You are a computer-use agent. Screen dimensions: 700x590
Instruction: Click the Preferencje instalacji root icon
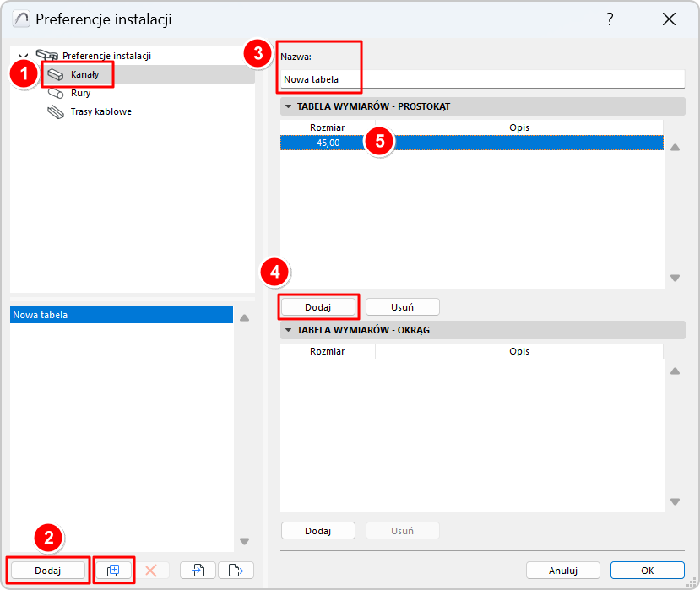tap(47, 55)
